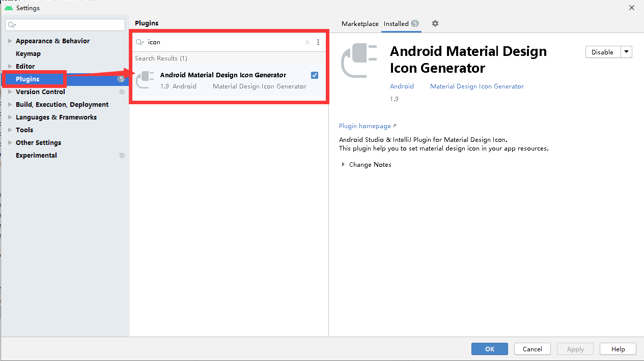Viewport: 644px width, 361px height.
Task: Click the magnifier icon in settings search box
Action: [12, 25]
